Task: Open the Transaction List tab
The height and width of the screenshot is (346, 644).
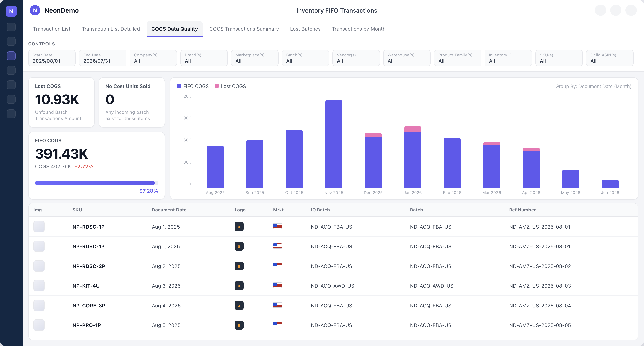Action: [52, 29]
